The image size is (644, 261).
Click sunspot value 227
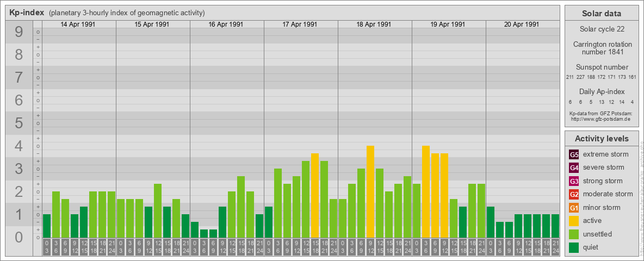tap(581, 77)
